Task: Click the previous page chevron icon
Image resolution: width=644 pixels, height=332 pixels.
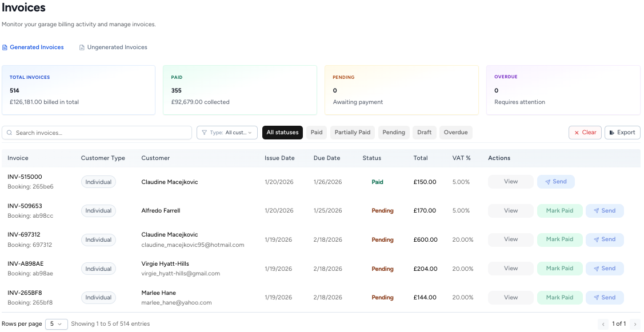Action: [603, 323]
